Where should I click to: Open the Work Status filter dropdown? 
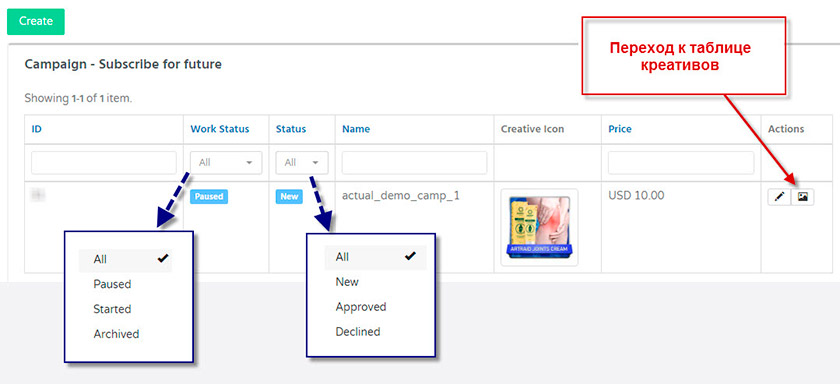(226, 162)
